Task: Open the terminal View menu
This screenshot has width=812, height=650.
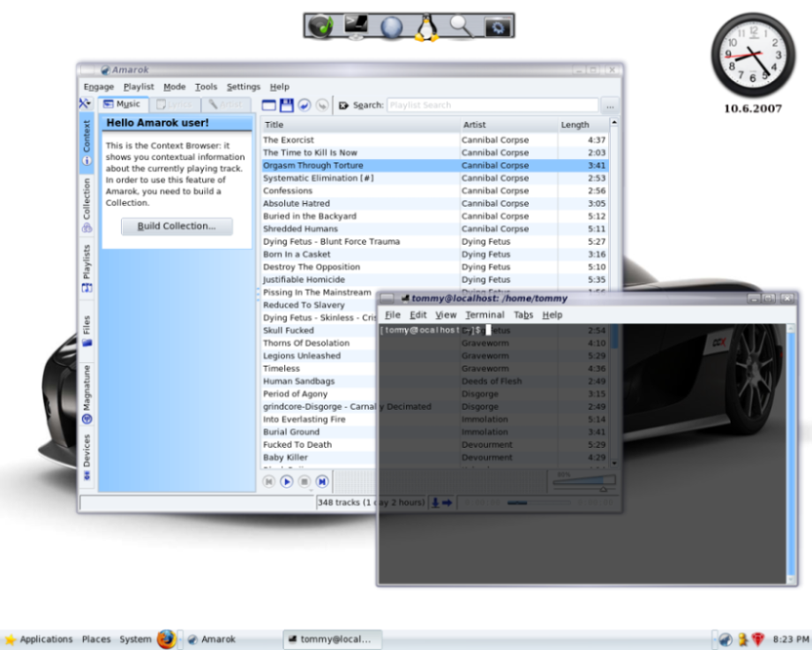Action: (x=446, y=314)
